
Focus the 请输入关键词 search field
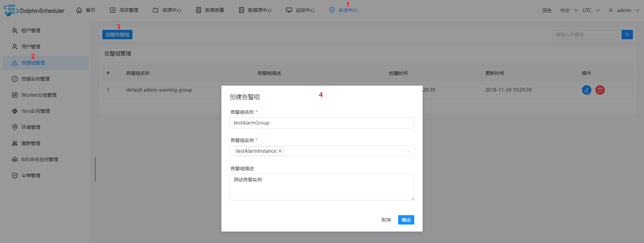[585, 35]
